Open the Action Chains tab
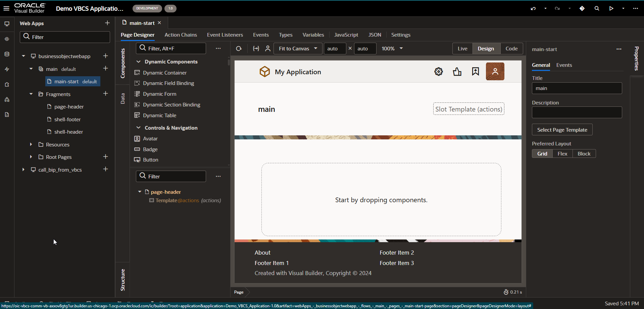Viewport: 644px width, 309px height. coord(181,35)
